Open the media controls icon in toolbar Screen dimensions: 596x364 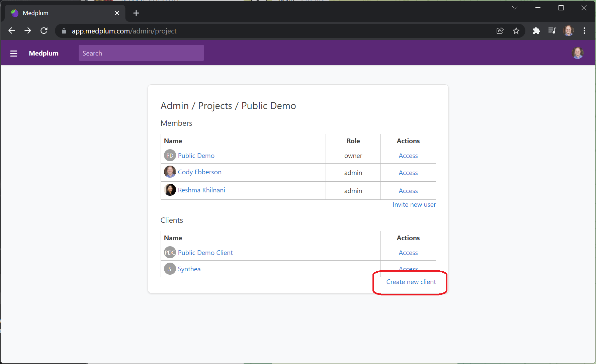pos(552,30)
